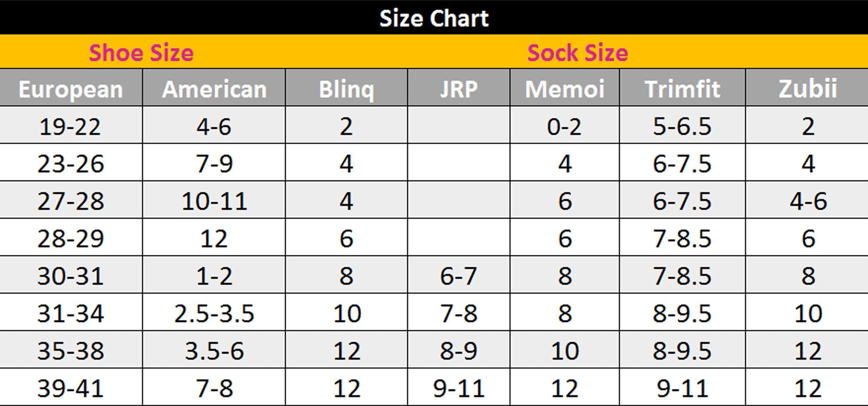Select the European 39-41 cell
The width and height of the screenshot is (868, 406).
coord(70,388)
